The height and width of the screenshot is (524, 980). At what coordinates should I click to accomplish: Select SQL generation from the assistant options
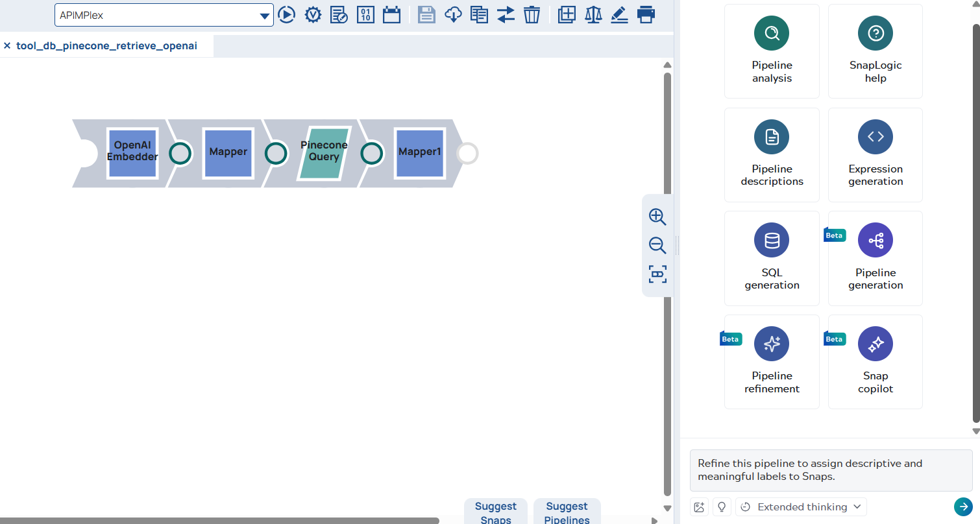tap(772, 258)
